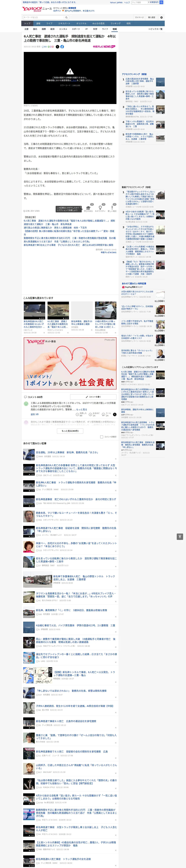Open the みんなの意見 navigation tab
The height and width of the screenshot is (868, 186).
click(98, 24)
